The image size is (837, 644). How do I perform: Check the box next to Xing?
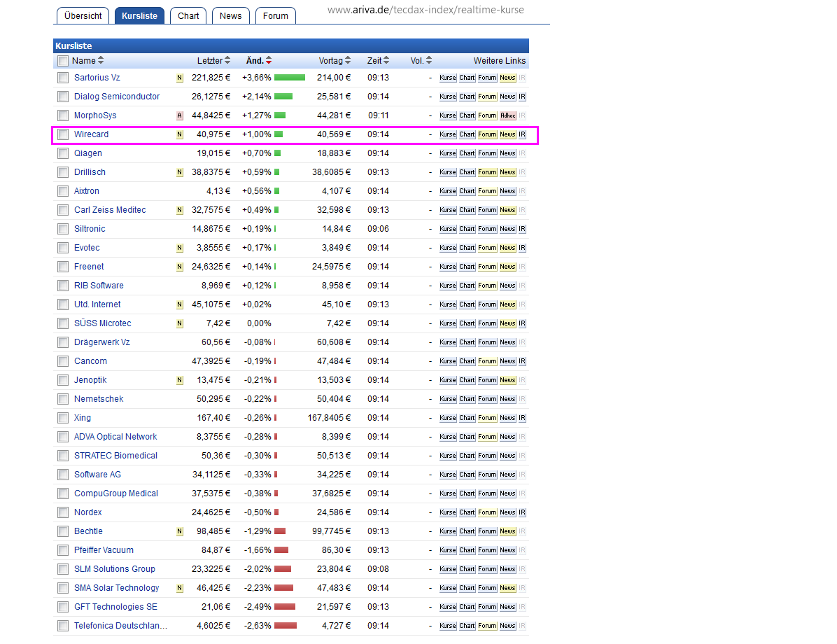click(63, 418)
